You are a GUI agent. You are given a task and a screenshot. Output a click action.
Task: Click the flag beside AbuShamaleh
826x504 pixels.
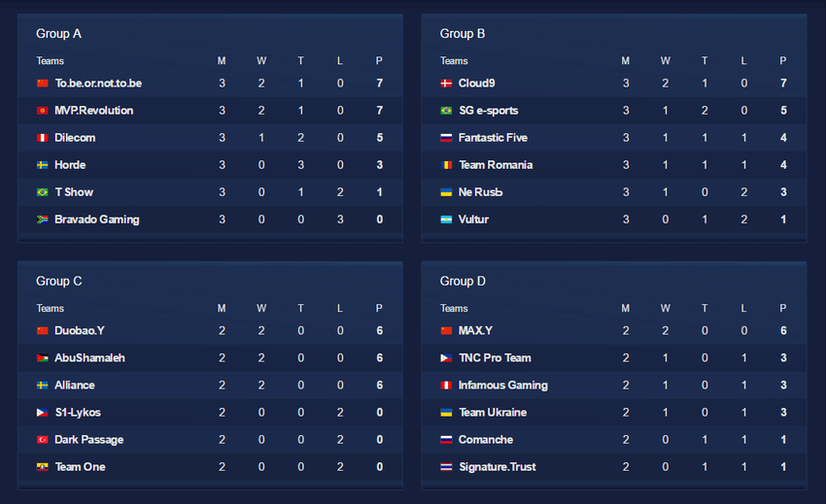pyautogui.click(x=42, y=358)
